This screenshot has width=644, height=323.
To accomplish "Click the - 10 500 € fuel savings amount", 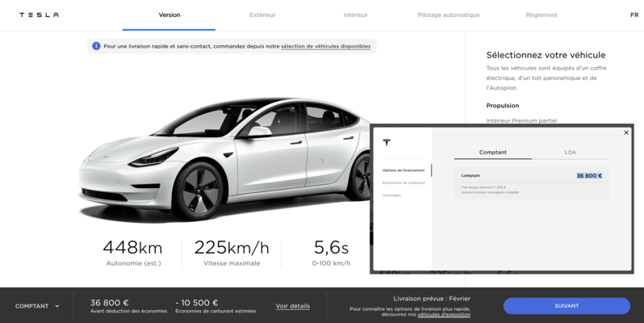I will (196, 303).
